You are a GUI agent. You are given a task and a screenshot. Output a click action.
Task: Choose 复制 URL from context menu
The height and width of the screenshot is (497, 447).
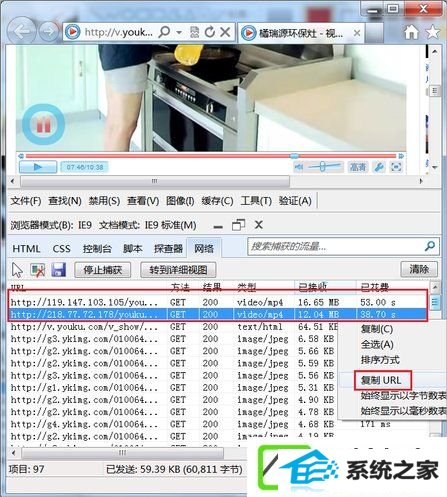[381, 380]
